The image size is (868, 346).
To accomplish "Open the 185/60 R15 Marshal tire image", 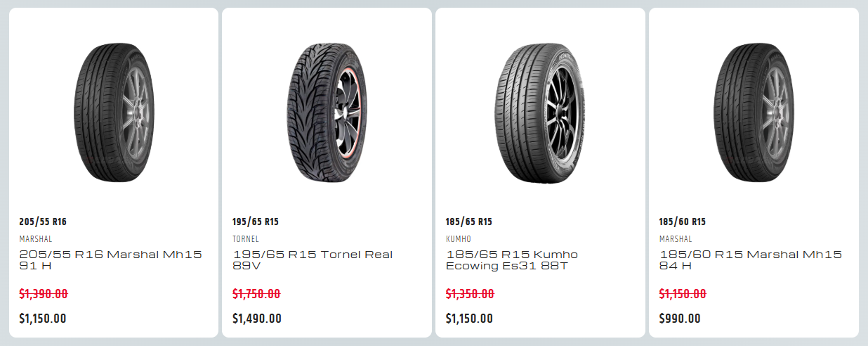I will (754, 113).
